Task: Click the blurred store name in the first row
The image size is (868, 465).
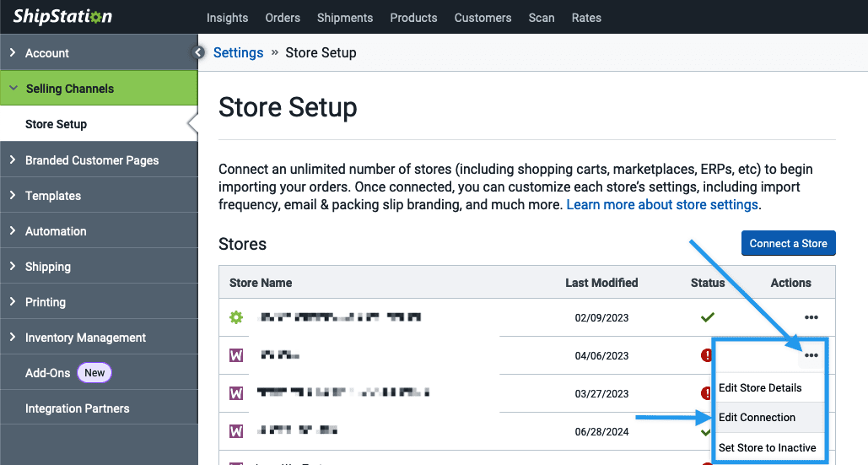Action: (341, 317)
